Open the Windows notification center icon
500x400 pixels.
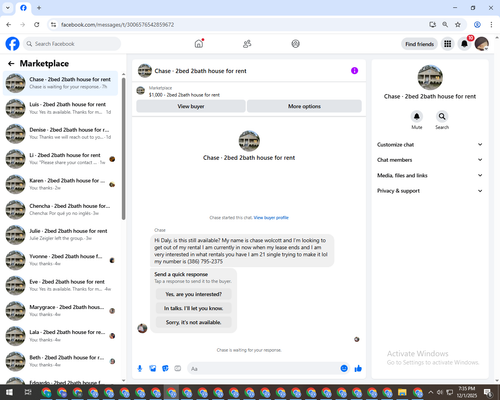(x=488, y=392)
